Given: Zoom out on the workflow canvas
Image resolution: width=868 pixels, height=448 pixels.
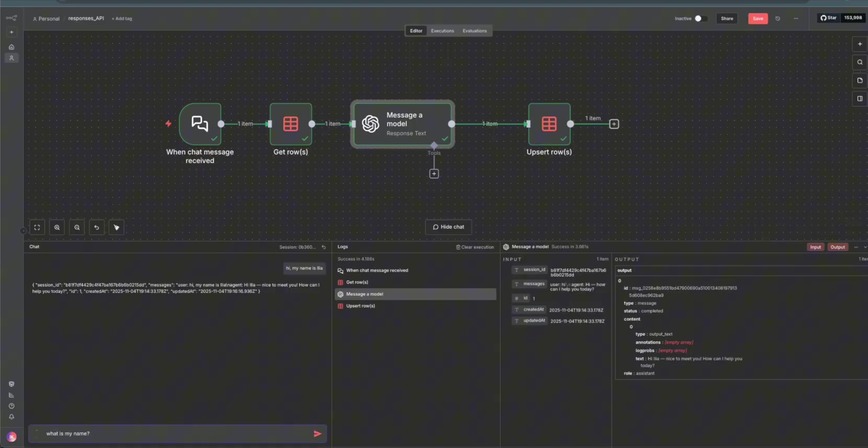Looking at the screenshot, I should [77, 228].
